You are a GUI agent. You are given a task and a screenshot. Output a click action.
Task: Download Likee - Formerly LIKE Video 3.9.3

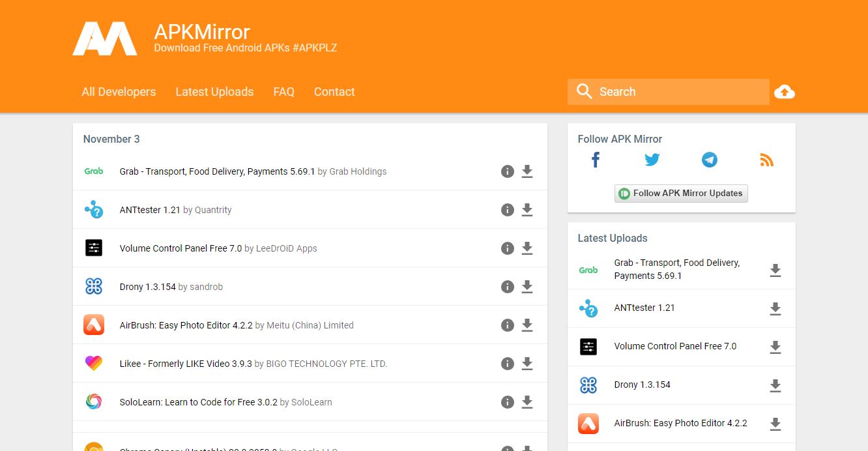click(527, 364)
